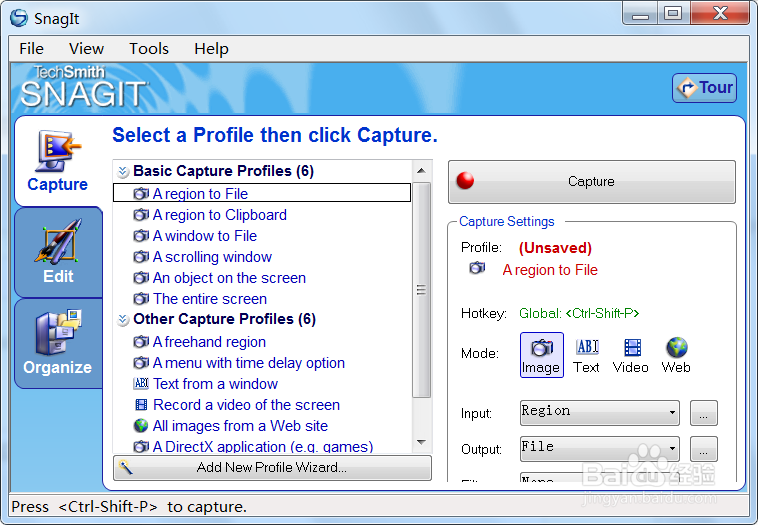
Task: Click camera icon beside A region to Clipboard
Action: [141, 215]
